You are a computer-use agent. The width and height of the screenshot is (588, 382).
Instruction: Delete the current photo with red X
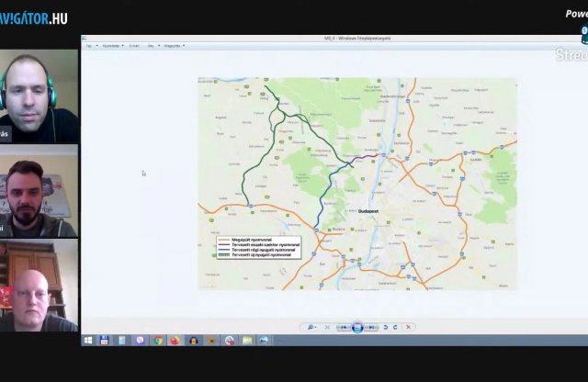pyautogui.click(x=409, y=327)
